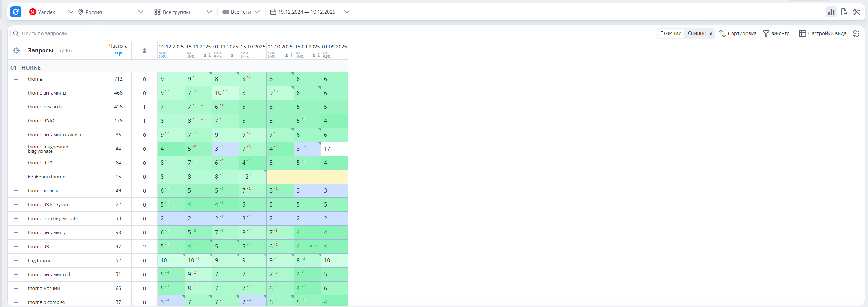The height and width of the screenshot is (307, 868).
Task: Select the query thorne iron bisglycinate
Action: (53, 219)
